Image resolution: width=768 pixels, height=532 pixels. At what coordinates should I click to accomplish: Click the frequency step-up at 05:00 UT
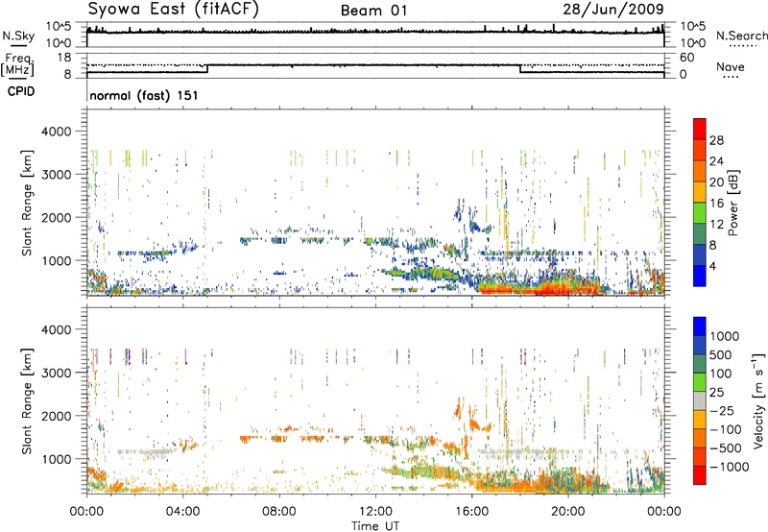pyautogui.click(x=207, y=68)
